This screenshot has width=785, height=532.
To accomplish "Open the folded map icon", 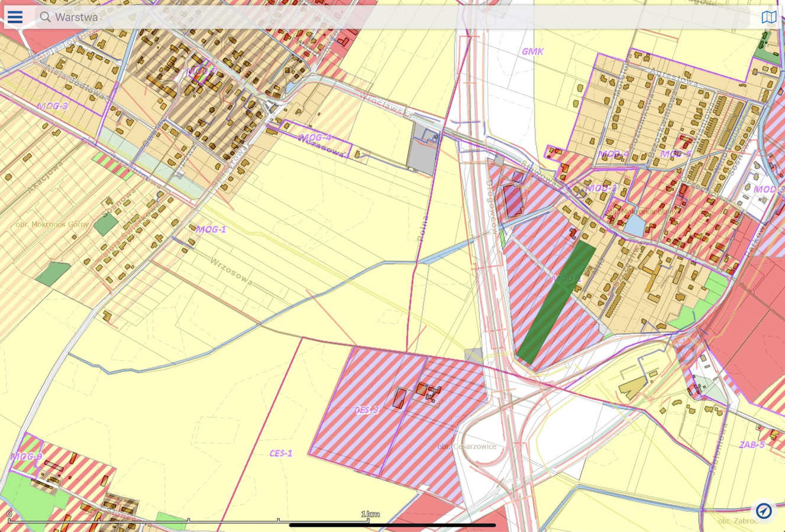I will click(x=768, y=17).
